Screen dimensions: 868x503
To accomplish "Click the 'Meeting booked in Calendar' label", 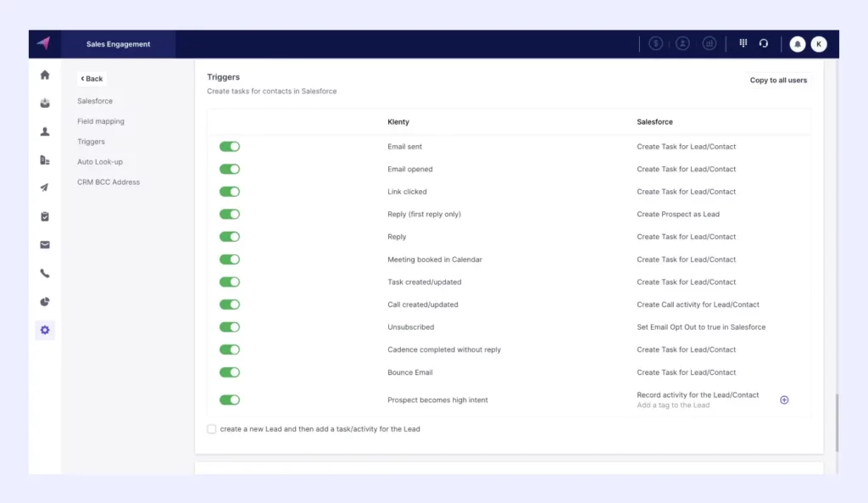I will click(x=435, y=260).
